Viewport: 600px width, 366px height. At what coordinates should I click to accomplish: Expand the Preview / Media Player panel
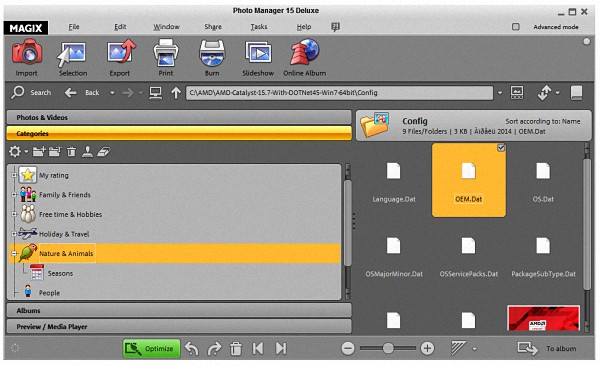click(179, 327)
